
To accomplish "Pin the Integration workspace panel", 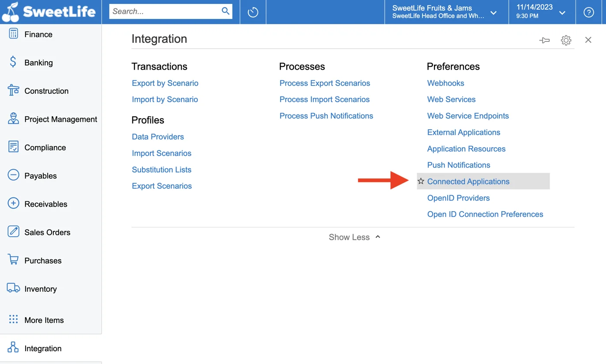I will point(545,40).
